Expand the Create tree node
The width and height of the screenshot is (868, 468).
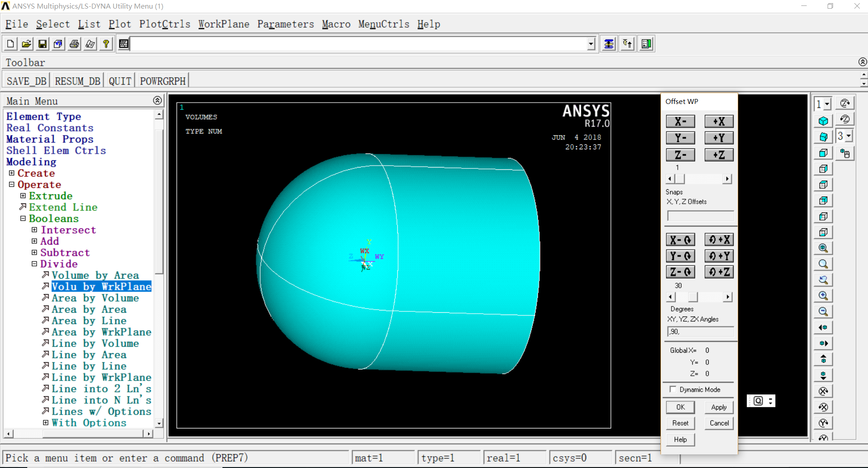(12, 173)
